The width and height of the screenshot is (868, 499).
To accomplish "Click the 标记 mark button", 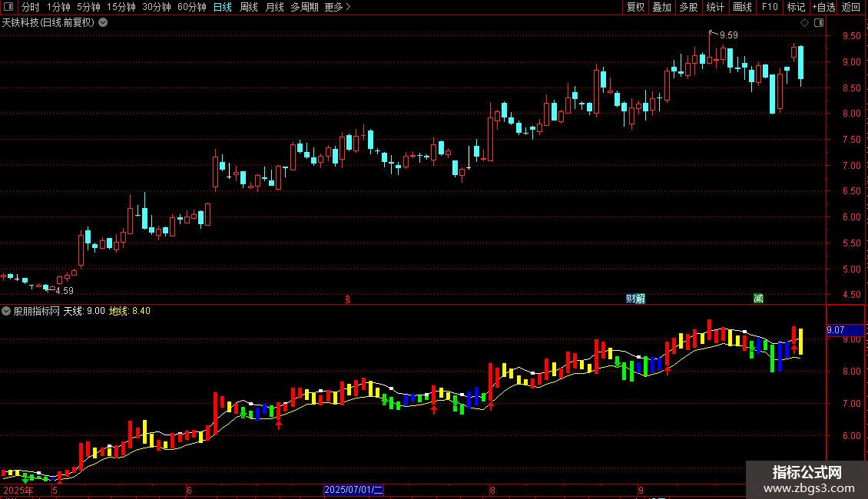I will tap(796, 7).
